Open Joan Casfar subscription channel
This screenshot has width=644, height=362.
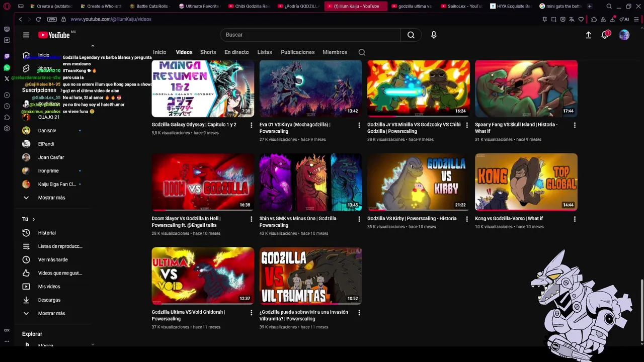(51, 157)
